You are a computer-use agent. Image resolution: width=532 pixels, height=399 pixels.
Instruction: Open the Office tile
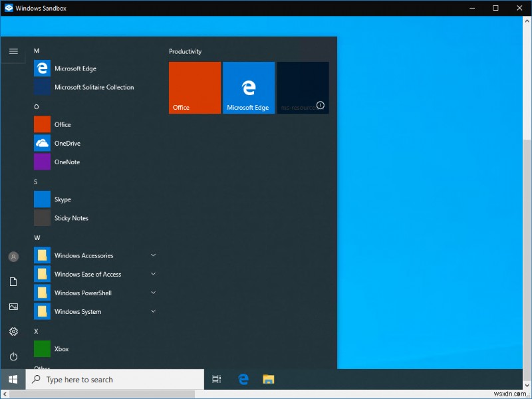[194, 87]
